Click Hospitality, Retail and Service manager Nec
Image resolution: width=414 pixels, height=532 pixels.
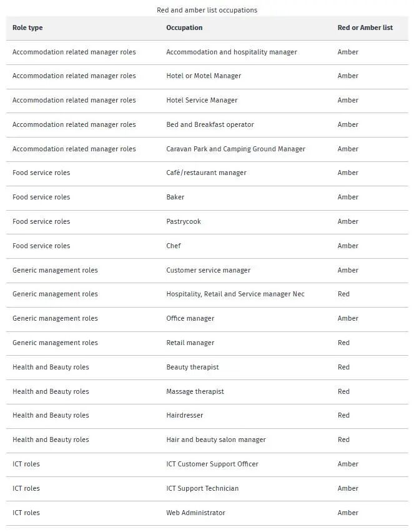tap(235, 294)
